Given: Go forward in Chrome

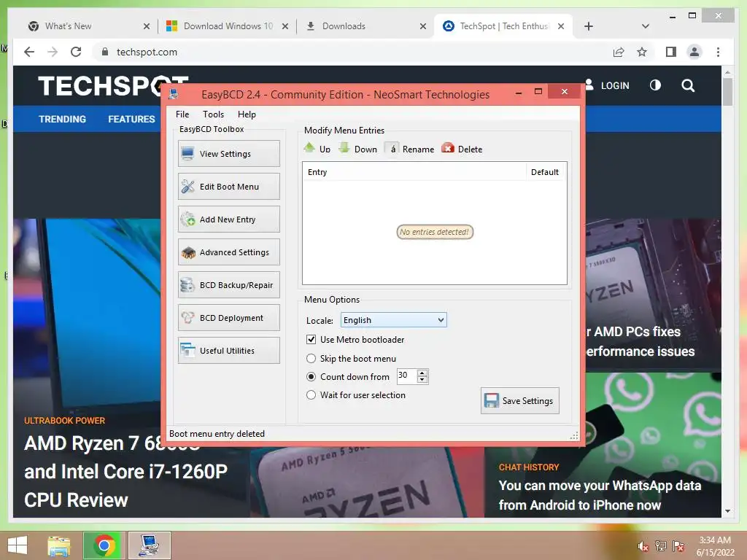Looking at the screenshot, I should point(53,52).
